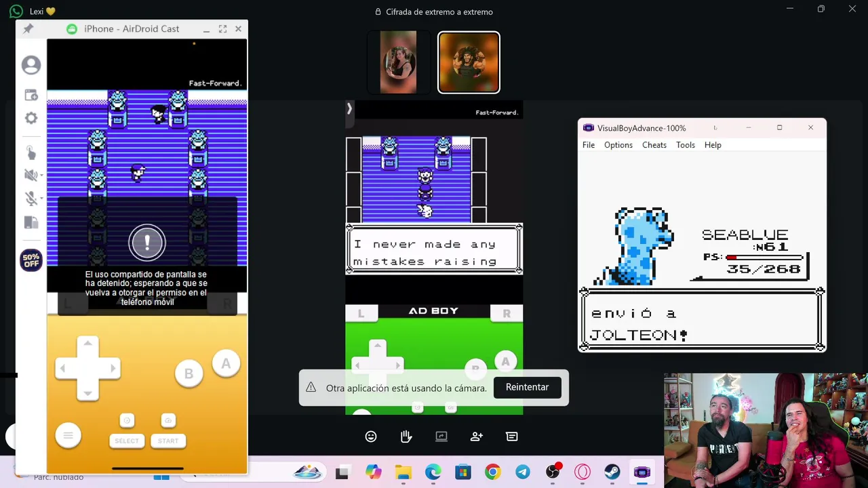
Task: Open the Options menu in VisualBoyAdvance
Action: tap(618, 145)
